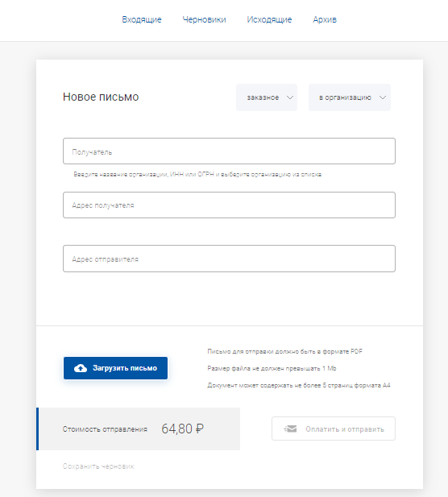This screenshot has height=497, width=448.
Task: Focus the Получатель input field
Action: tap(229, 151)
